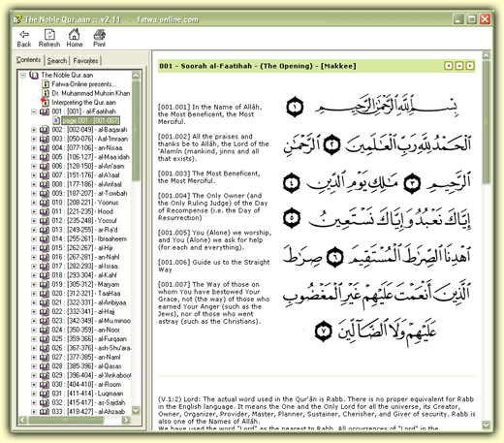This screenshot has height=443, width=504.
Task: Expand the 024 an-Noor node
Action: coord(34,330)
